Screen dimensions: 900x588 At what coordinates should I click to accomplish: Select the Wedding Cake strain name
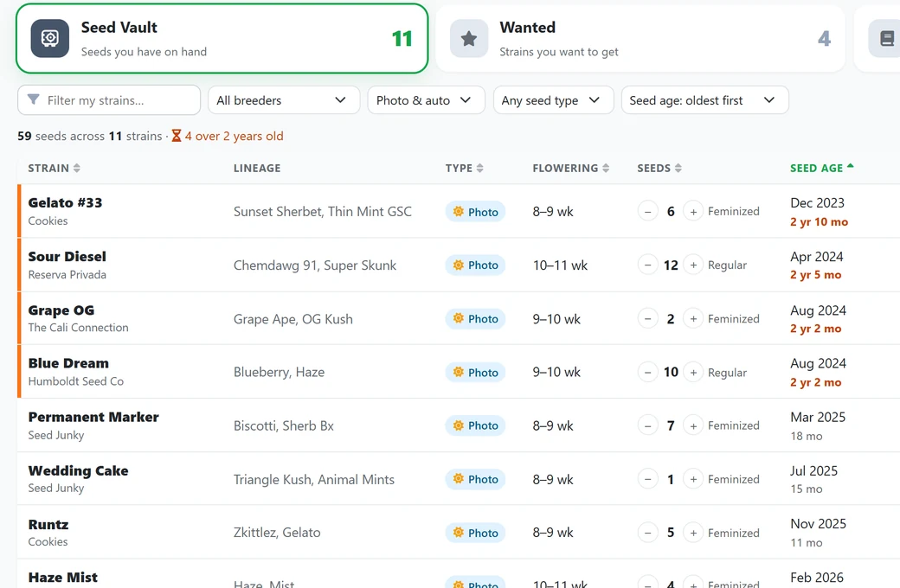tap(79, 471)
